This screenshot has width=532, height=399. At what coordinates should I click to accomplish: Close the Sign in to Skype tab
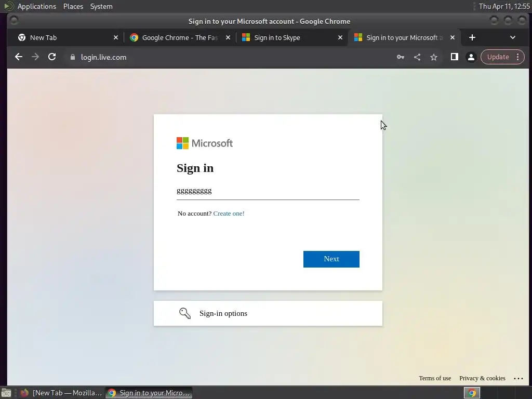point(340,37)
